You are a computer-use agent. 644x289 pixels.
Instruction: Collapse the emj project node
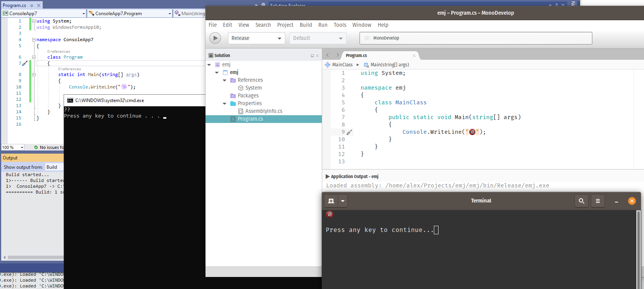217,73
